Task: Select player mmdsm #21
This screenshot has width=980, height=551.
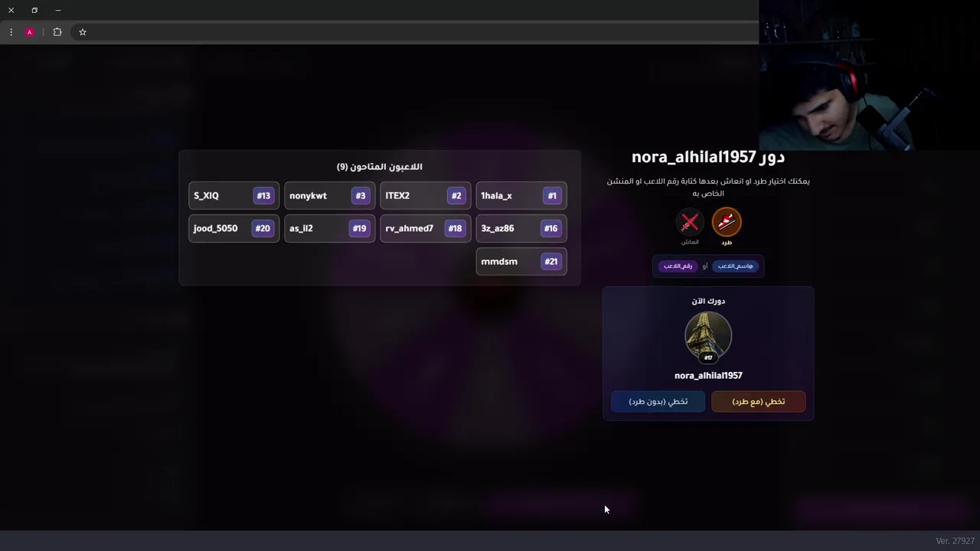Action: [x=521, y=262]
